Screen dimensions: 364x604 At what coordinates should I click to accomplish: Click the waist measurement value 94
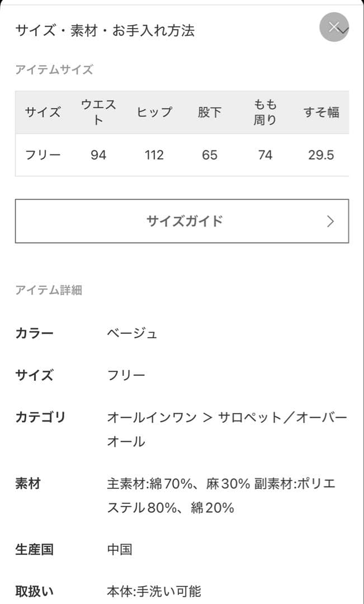pos(99,155)
